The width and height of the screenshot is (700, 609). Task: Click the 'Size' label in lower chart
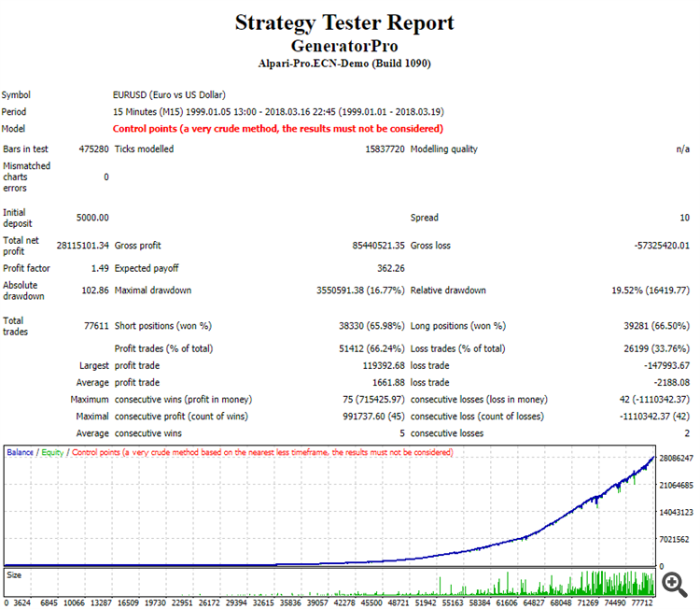[x=14, y=575]
